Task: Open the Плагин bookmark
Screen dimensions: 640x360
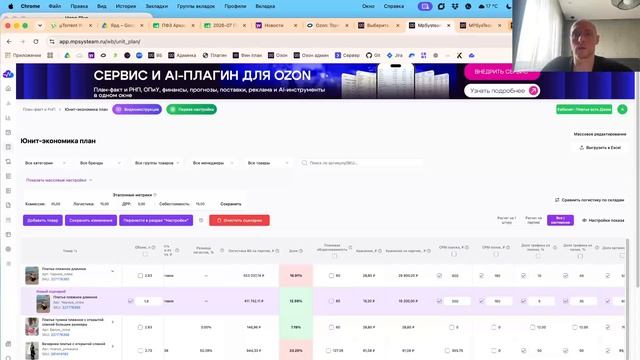Action: (215, 55)
